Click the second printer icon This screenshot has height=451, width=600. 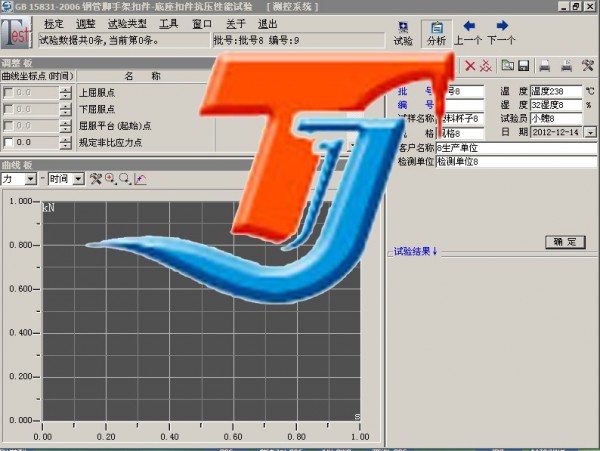[x=566, y=66]
